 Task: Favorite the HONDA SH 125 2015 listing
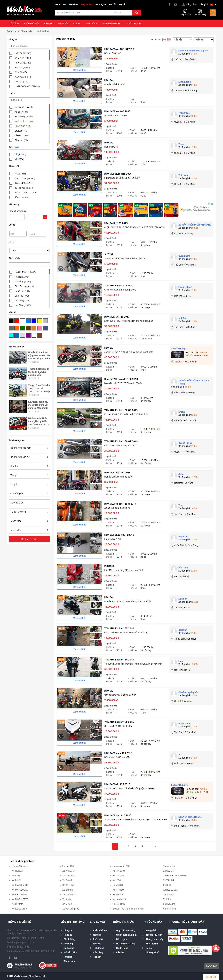pyautogui.click(x=61, y=237)
